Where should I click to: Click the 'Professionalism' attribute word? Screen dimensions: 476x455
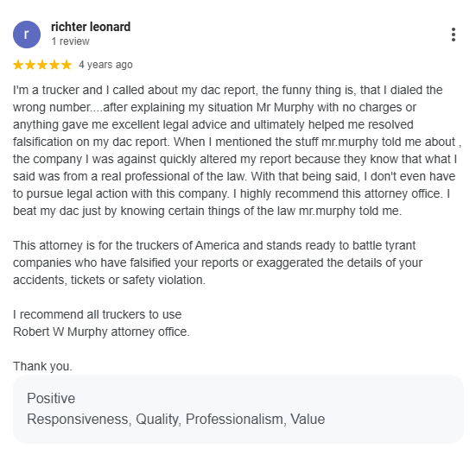(x=236, y=420)
